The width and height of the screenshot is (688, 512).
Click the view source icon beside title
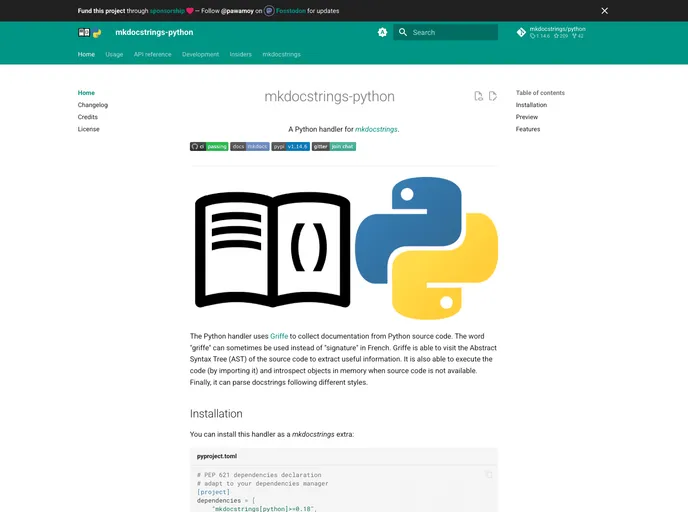pos(479,96)
